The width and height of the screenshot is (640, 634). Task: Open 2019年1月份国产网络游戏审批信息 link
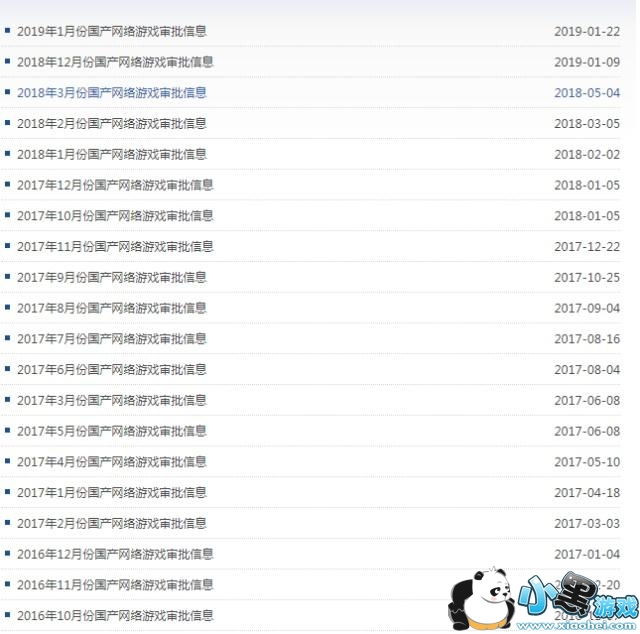pyautogui.click(x=112, y=31)
